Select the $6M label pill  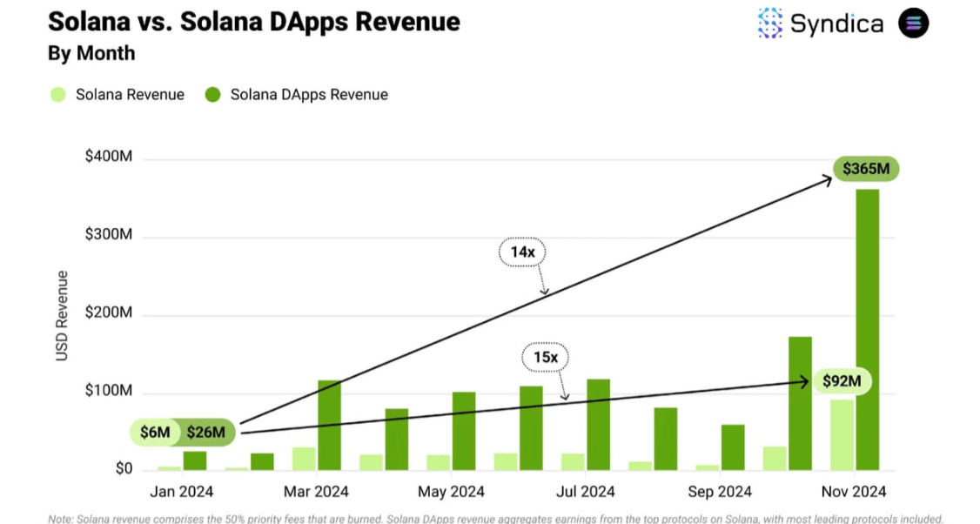click(x=153, y=431)
